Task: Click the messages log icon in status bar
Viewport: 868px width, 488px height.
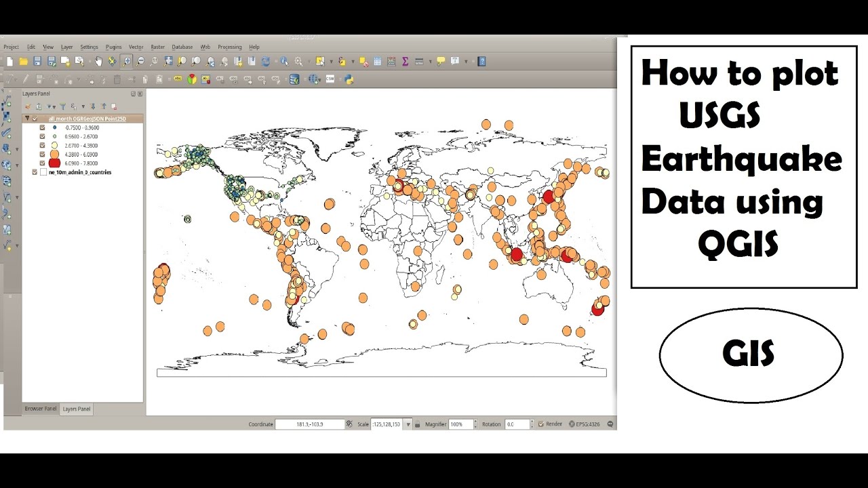Action: click(611, 424)
